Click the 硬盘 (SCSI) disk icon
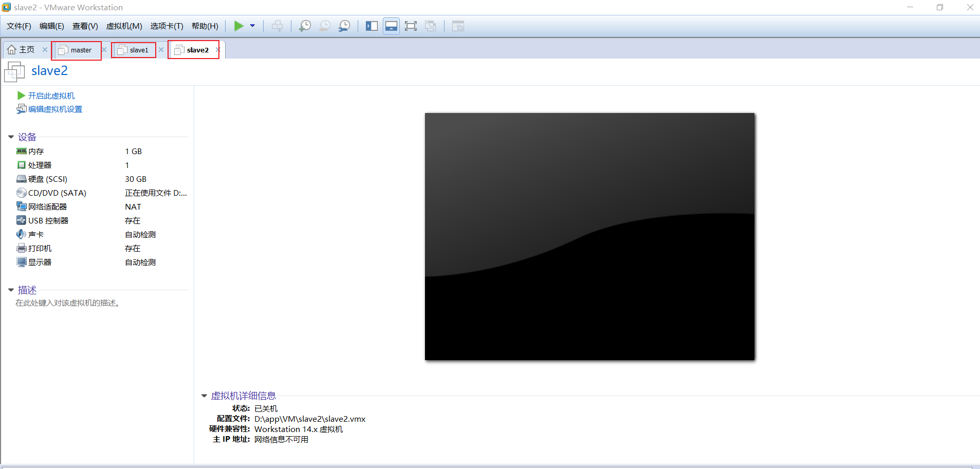 coord(22,179)
